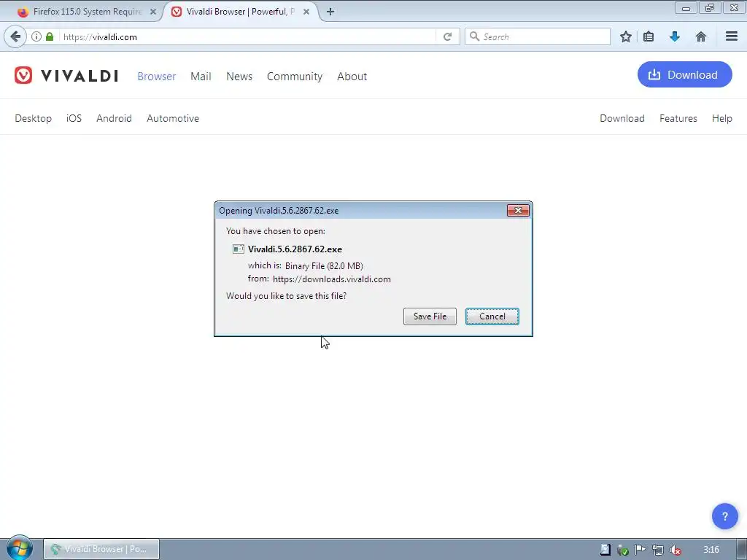Open the Browser menu on Vivaldi site
747x560 pixels.
(x=156, y=76)
